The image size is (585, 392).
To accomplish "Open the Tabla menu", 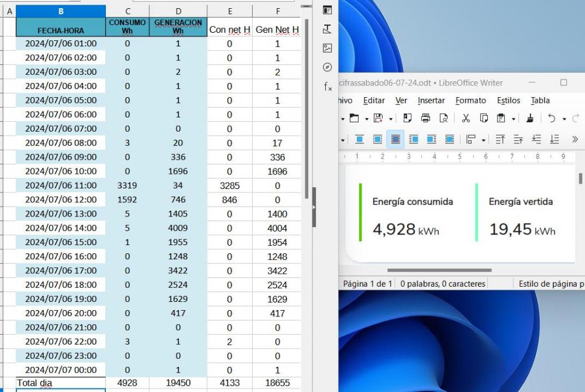I will (x=540, y=100).
